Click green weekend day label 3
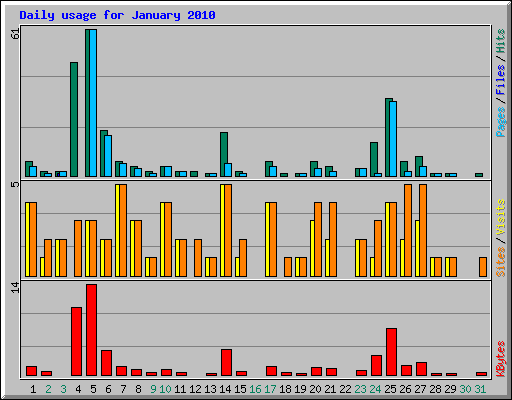Viewport: 512px width, 400px height. click(63, 389)
